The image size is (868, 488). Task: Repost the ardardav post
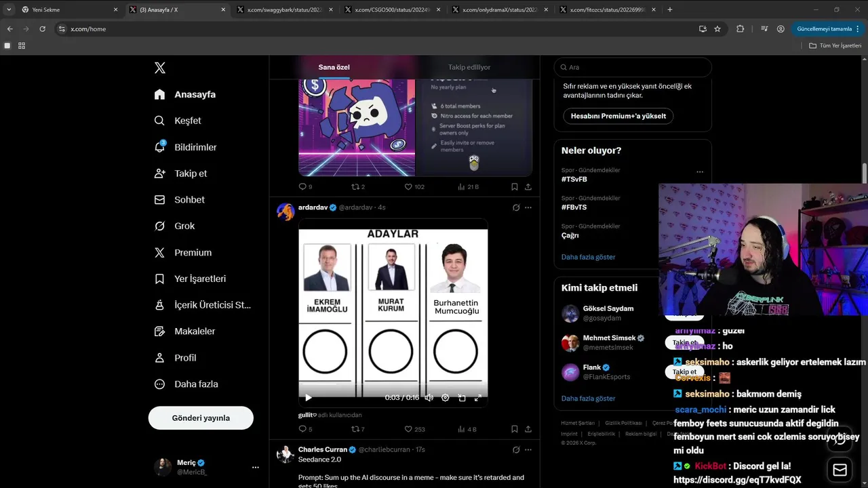[x=357, y=429]
